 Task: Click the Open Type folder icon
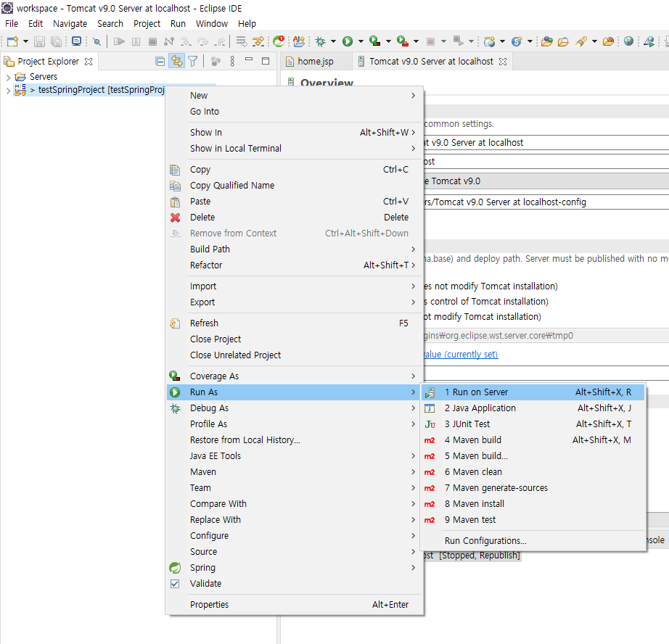546,41
